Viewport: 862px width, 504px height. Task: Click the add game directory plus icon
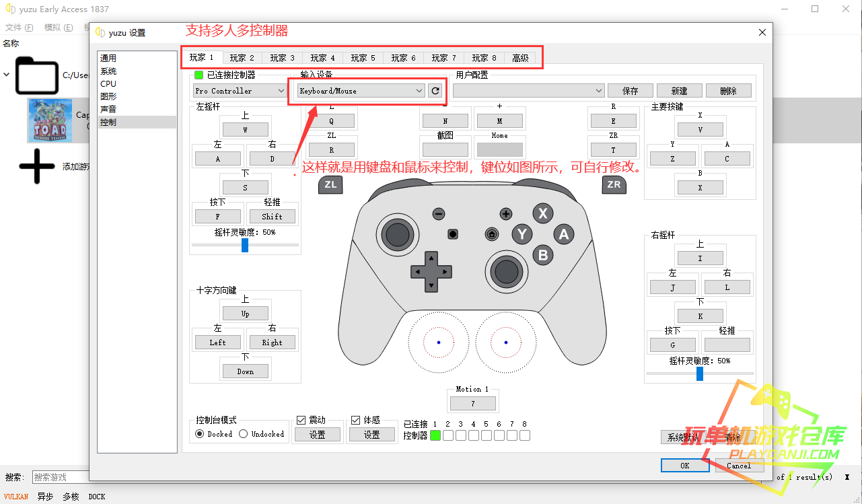(x=37, y=166)
